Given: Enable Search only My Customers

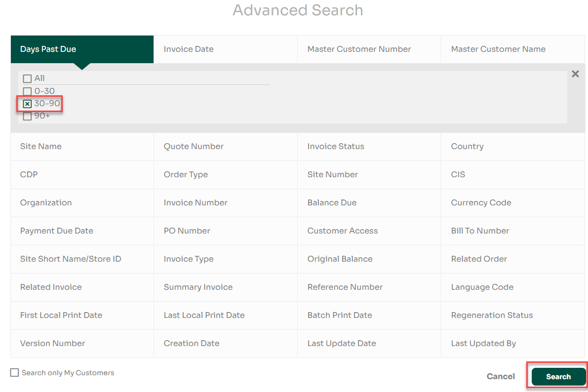Looking at the screenshot, I should tap(14, 372).
